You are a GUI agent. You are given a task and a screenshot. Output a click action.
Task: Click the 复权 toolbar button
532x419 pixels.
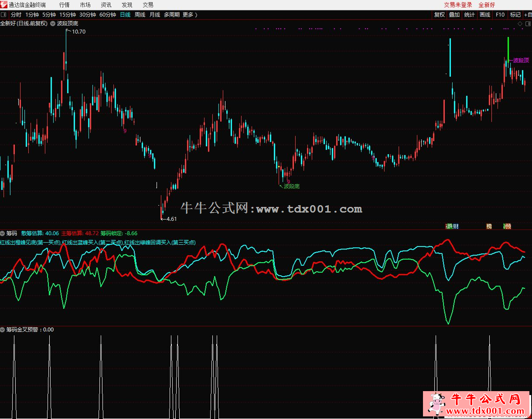[440, 15]
